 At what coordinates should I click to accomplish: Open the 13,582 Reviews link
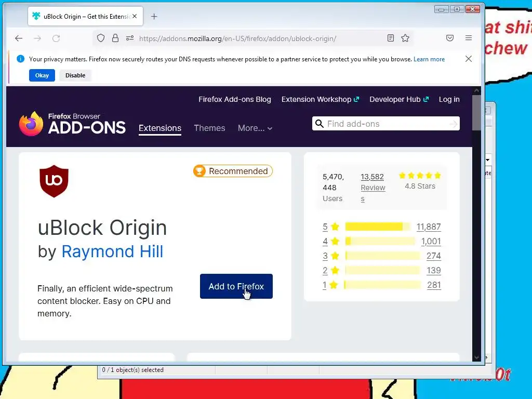tap(373, 188)
